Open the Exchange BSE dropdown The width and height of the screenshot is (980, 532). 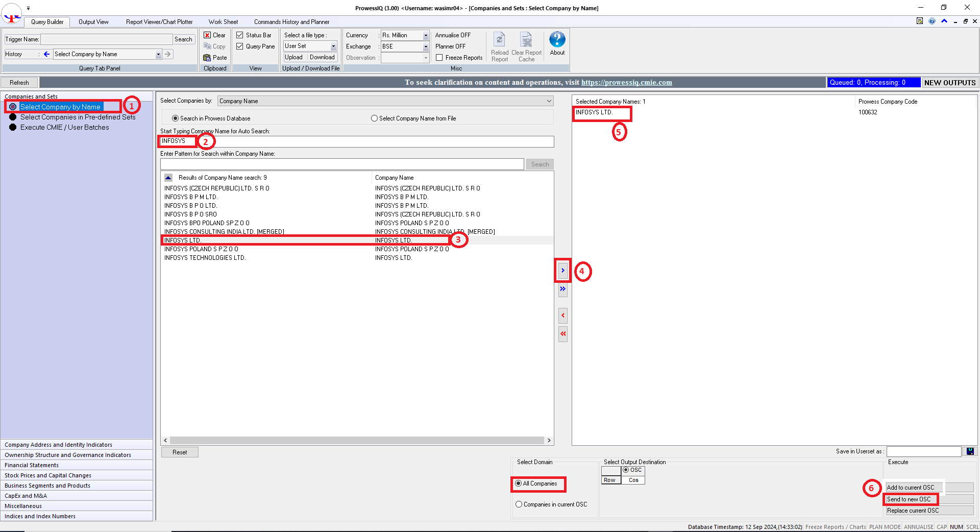tap(426, 46)
